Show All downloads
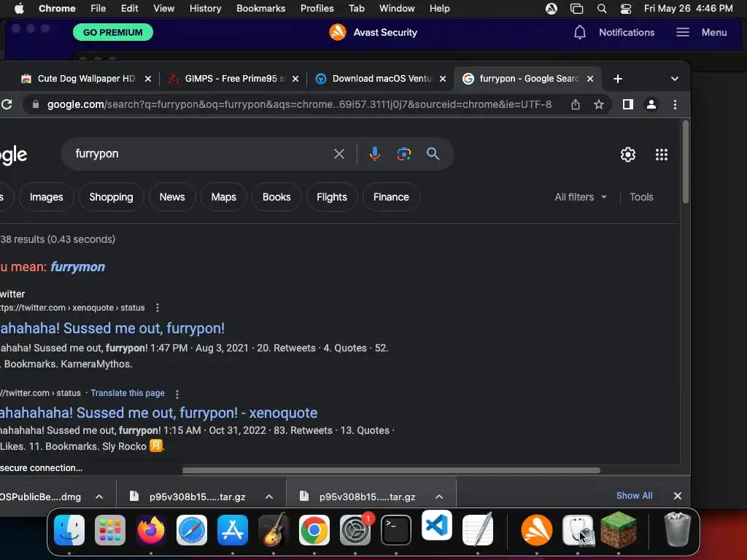The height and width of the screenshot is (560, 747). tap(634, 496)
